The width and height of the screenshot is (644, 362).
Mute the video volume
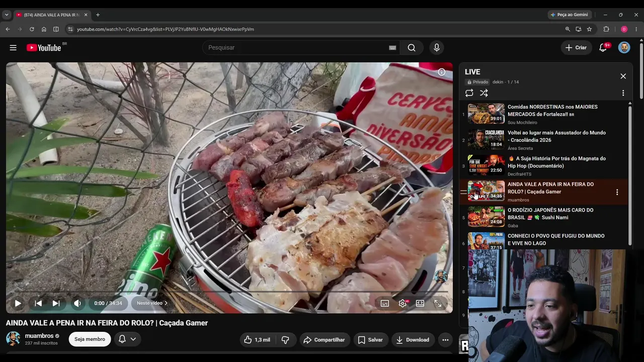(77, 303)
